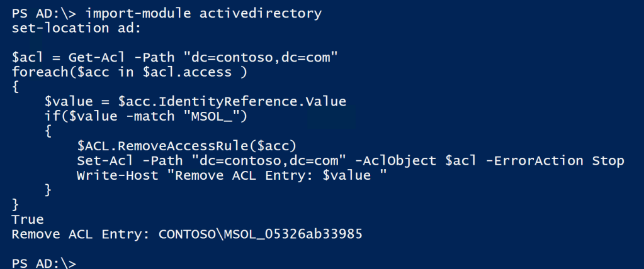This screenshot has width=644, height=269.
Task: Click the $acl variable at the assignment start
Action: 27,57
